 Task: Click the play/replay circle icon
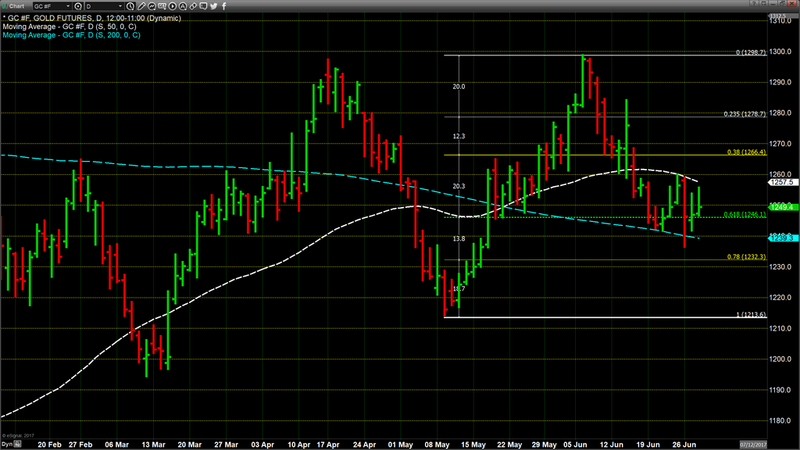click(x=172, y=6)
